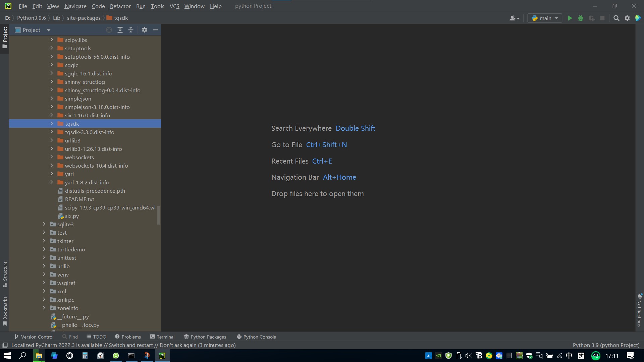
Task: Open Windows taskbar search
Action: click(x=23, y=356)
